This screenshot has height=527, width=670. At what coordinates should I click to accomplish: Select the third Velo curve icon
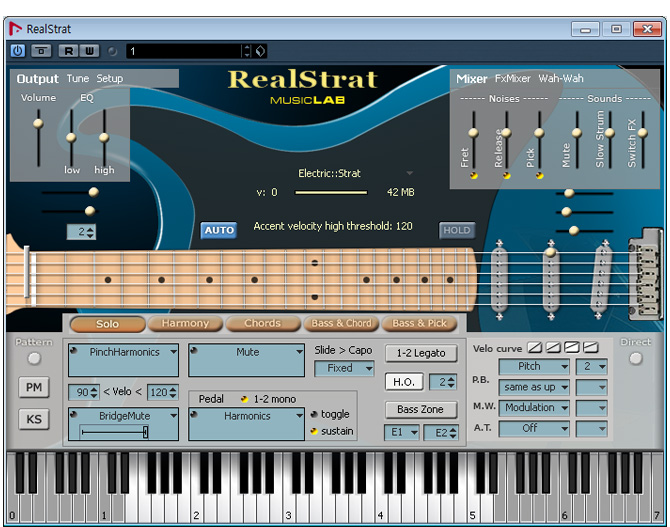572,347
